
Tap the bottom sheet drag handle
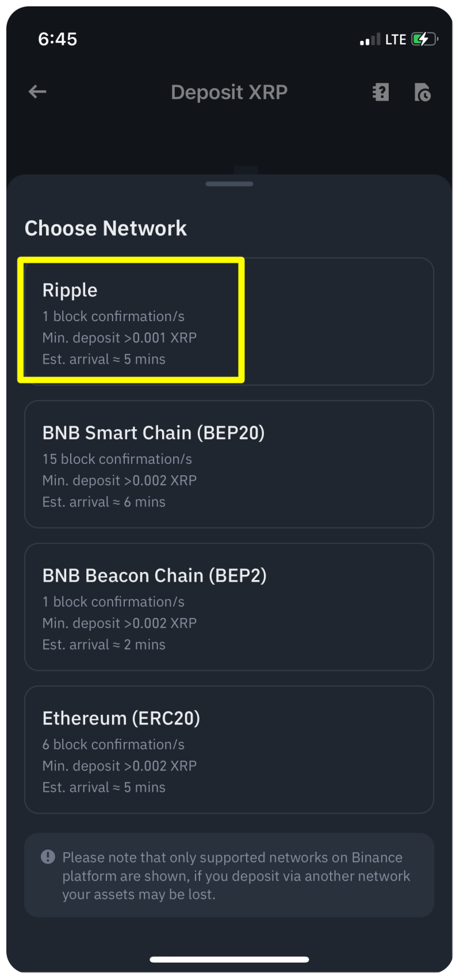click(x=229, y=184)
